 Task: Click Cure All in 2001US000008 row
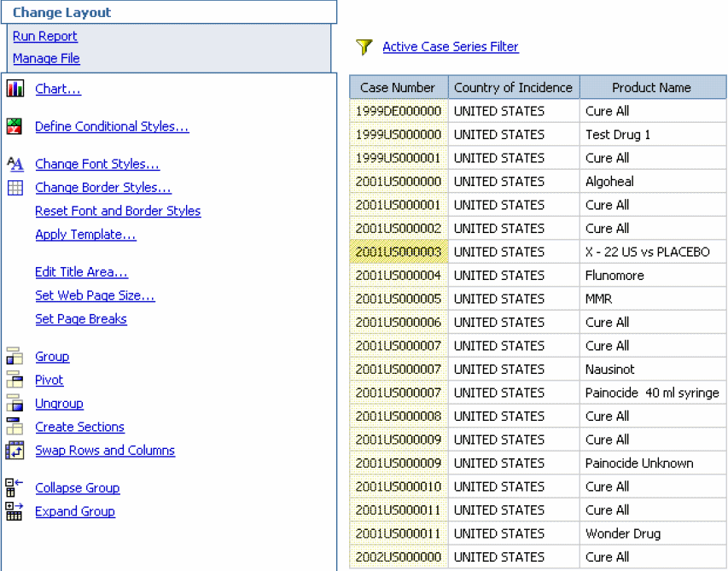click(x=653, y=416)
